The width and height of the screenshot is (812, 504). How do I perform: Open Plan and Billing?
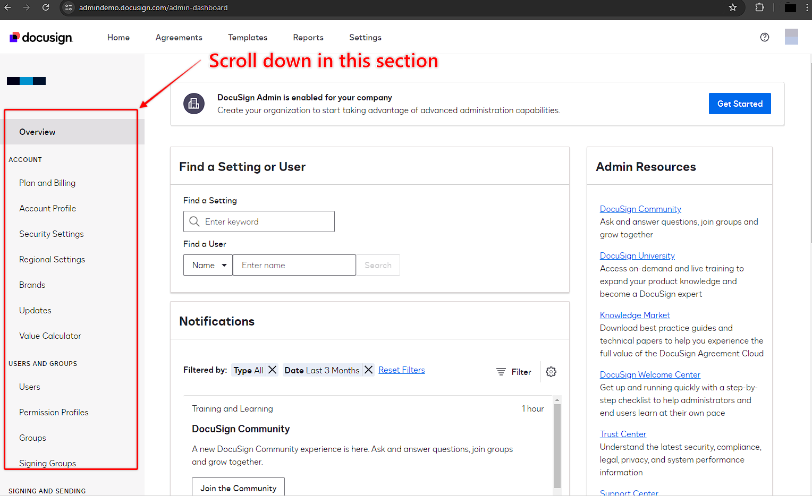point(47,183)
